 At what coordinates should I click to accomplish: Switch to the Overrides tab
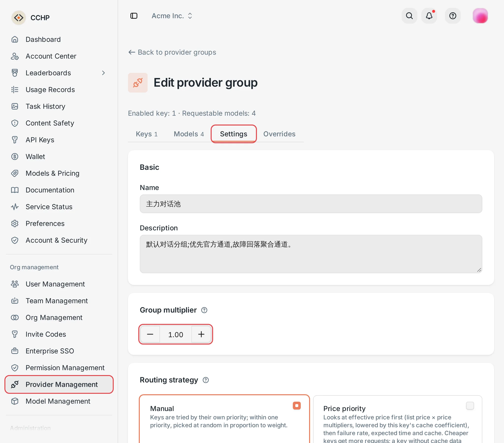click(279, 134)
